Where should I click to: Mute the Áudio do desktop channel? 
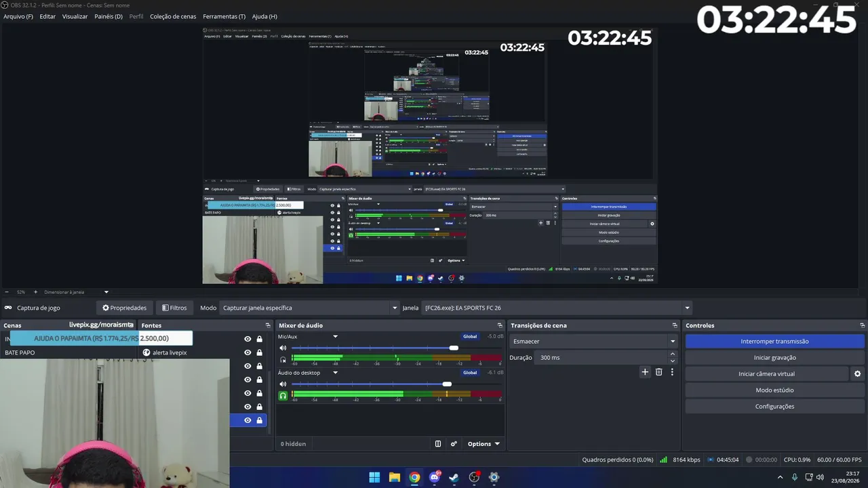point(283,384)
